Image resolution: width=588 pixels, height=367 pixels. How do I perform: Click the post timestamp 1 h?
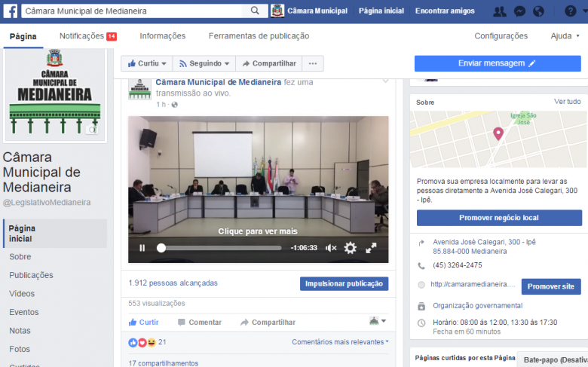(161, 105)
